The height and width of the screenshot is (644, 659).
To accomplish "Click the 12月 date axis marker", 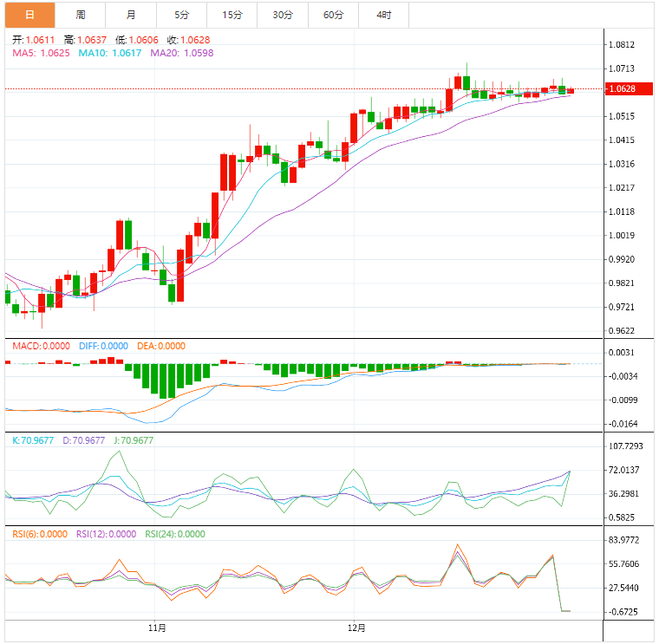I will [355, 627].
